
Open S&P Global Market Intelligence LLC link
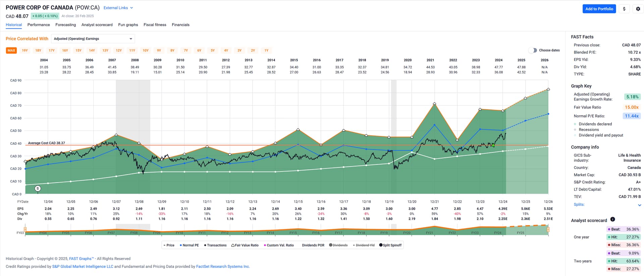point(83,267)
